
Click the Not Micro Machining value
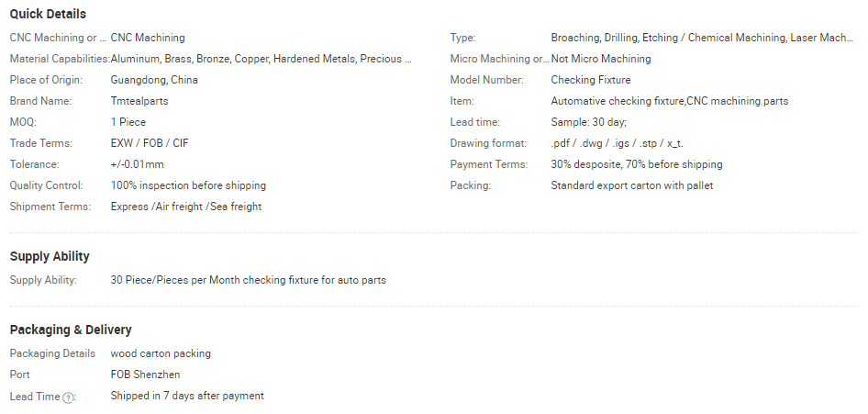601,59
